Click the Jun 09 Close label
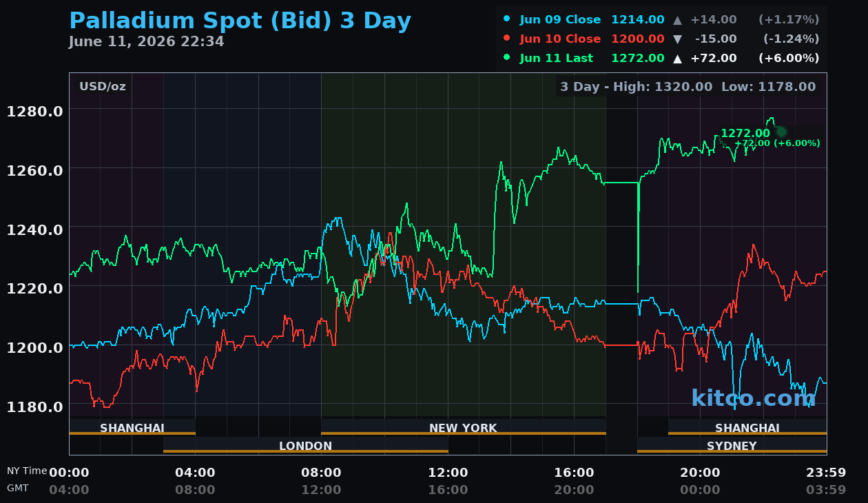 [560, 20]
